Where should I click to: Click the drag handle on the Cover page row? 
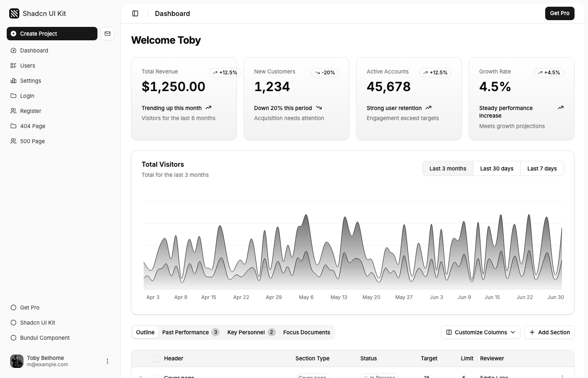[x=141, y=377]
